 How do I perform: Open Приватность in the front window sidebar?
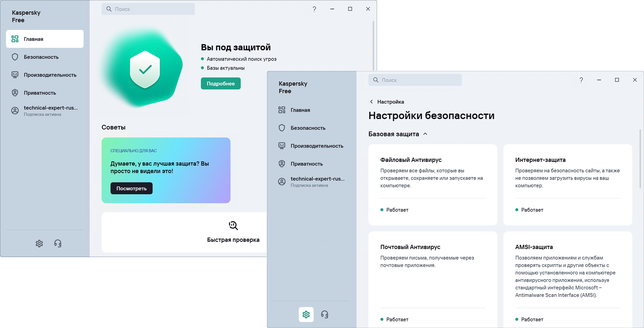coord(312,164)
